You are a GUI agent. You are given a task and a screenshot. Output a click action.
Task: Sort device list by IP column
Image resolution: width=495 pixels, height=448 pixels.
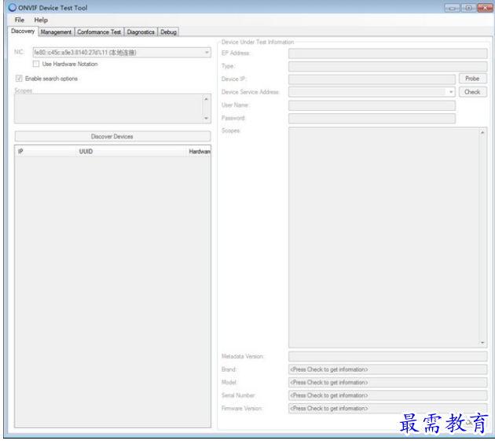coord(46,152)
